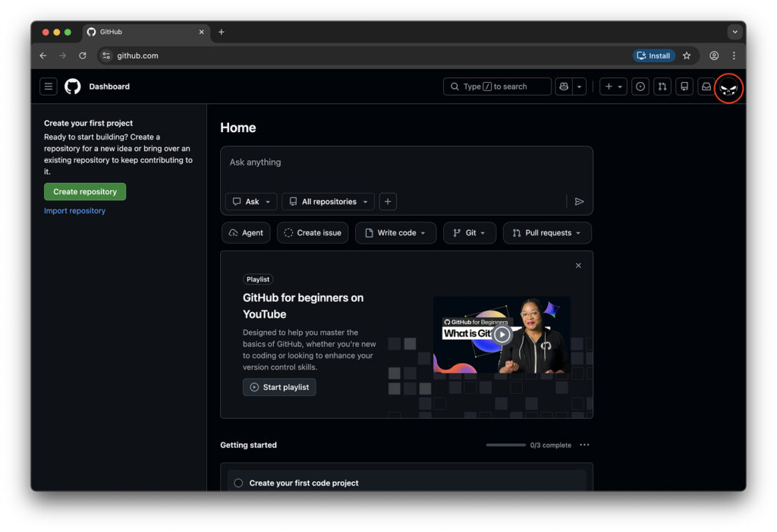
Task: Go forward with the browser forward arrow
Action: (x=62, y=55)
